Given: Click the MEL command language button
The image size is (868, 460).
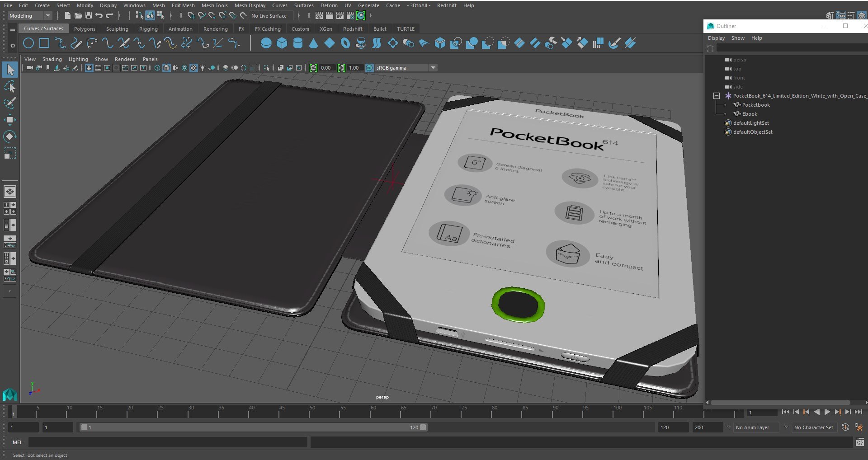Looking at the screenshot, I should [17, 442].
